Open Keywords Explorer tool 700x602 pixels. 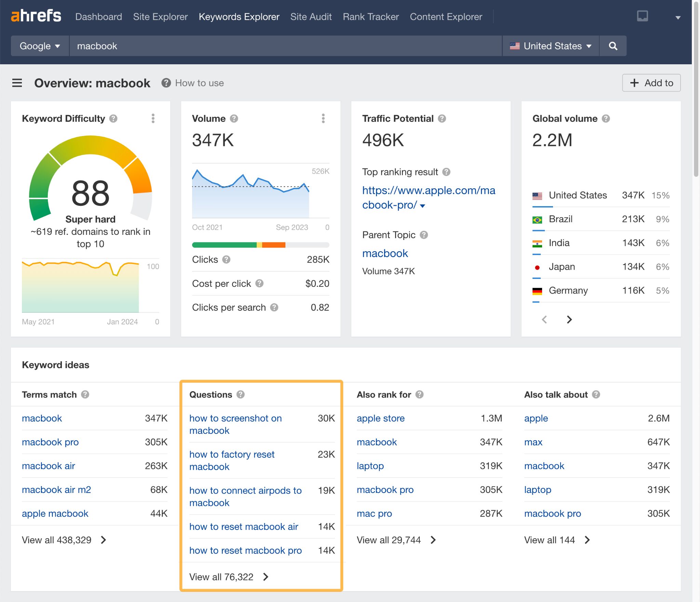(x=239, y=17)
